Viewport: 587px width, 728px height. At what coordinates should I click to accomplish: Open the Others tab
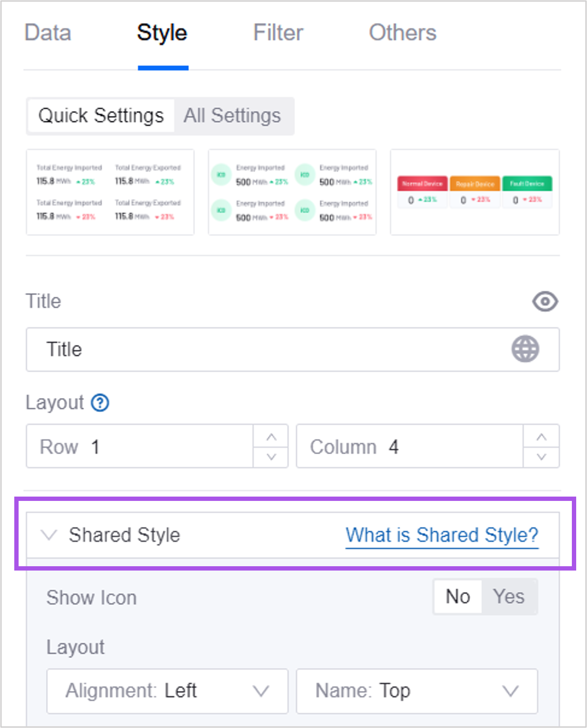tap(402, 33)
